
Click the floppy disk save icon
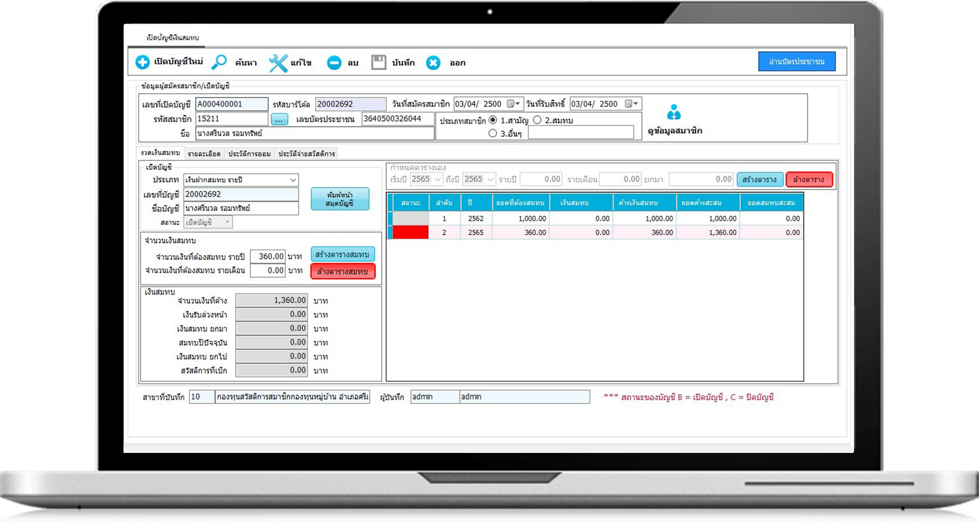378,62
